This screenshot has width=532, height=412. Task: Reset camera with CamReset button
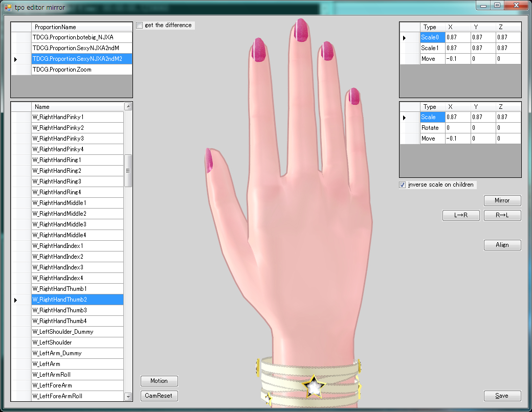(x=159, y=396)
